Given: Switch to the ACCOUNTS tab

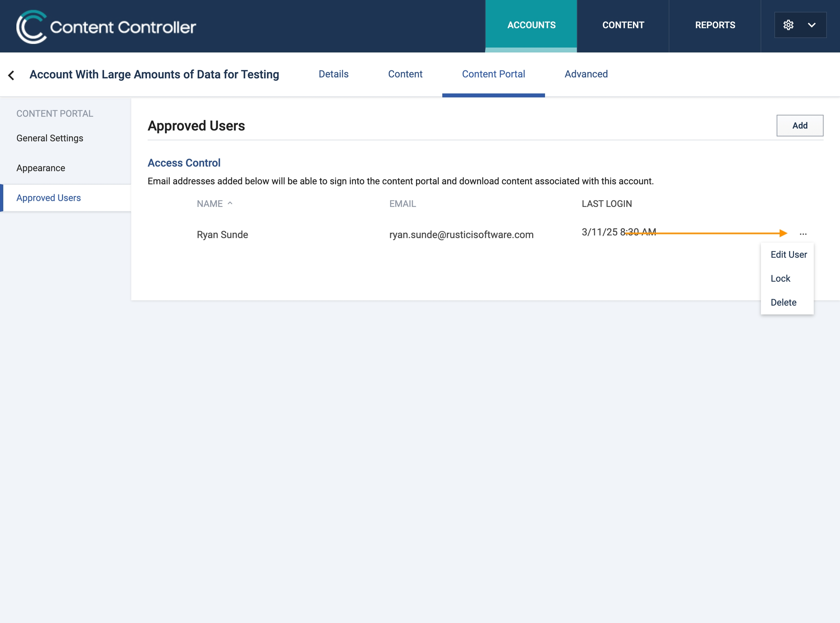Looking at the screenshot, I should click(531, 25).
